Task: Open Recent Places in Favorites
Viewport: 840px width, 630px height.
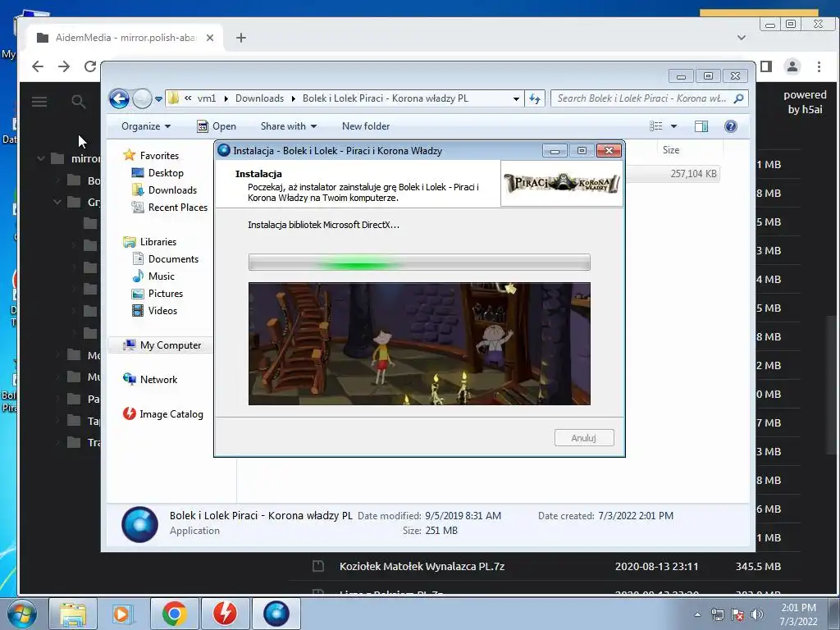Action: click(x=169, y=208)
